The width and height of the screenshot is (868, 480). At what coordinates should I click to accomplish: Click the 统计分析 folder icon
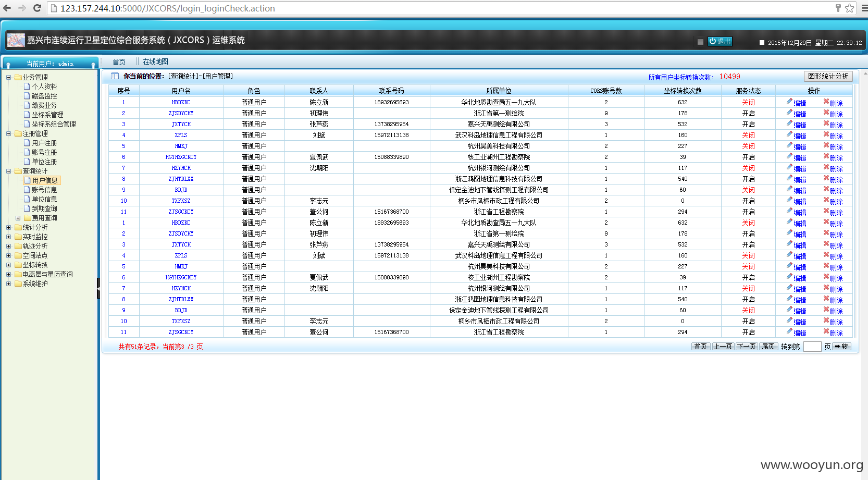point(18,227)
